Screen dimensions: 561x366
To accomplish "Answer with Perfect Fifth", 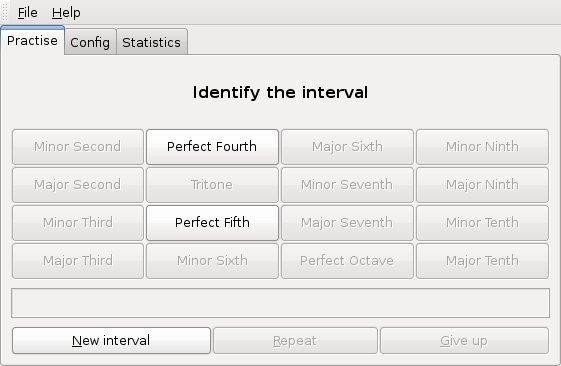I will [212, 223].
